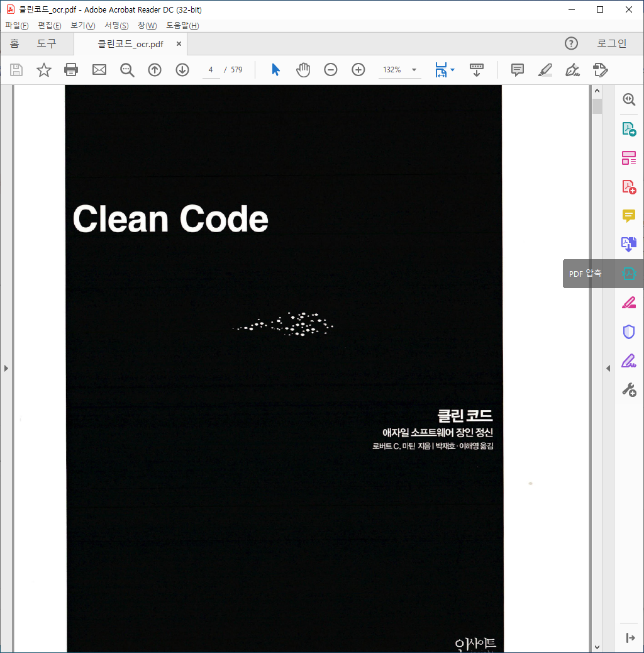
Task: Click the 로그인 sign-in button
Action: pos(611,43)
